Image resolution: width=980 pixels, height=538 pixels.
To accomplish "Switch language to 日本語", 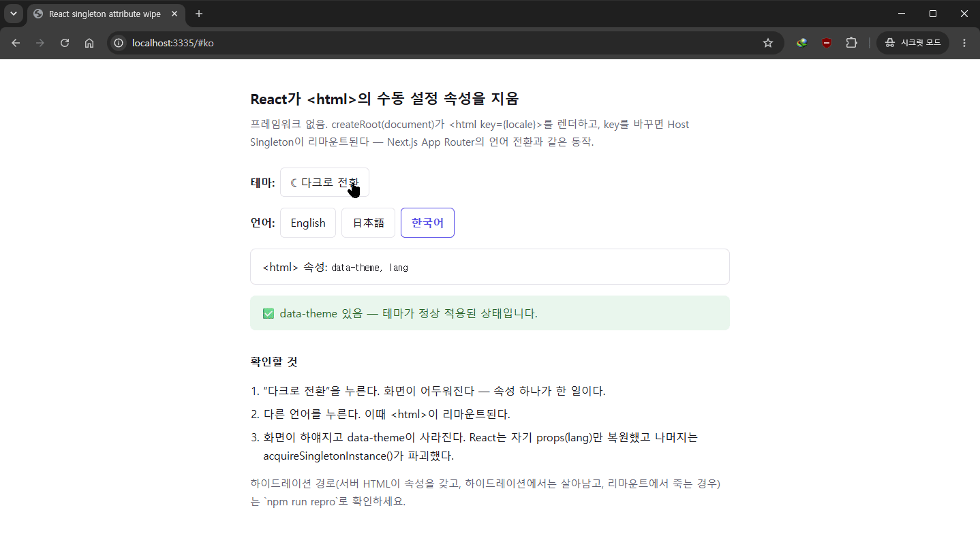I will pos(368,223).
